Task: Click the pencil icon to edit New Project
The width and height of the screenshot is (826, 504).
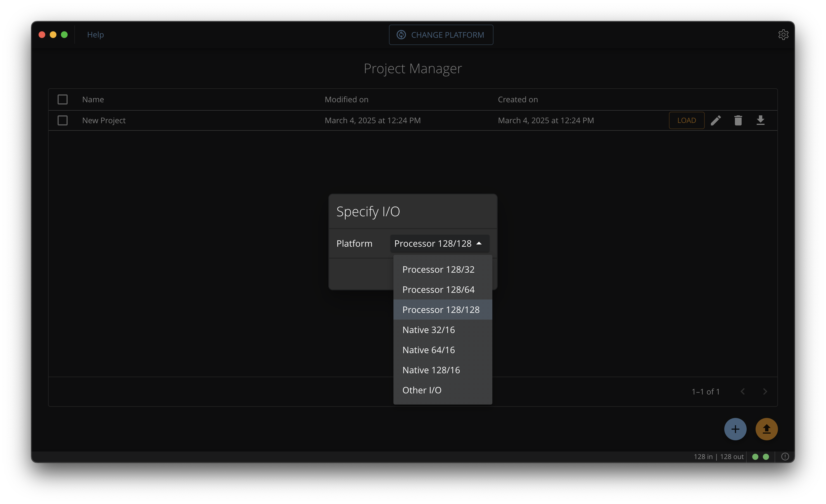Action: [x=716, y=120]
